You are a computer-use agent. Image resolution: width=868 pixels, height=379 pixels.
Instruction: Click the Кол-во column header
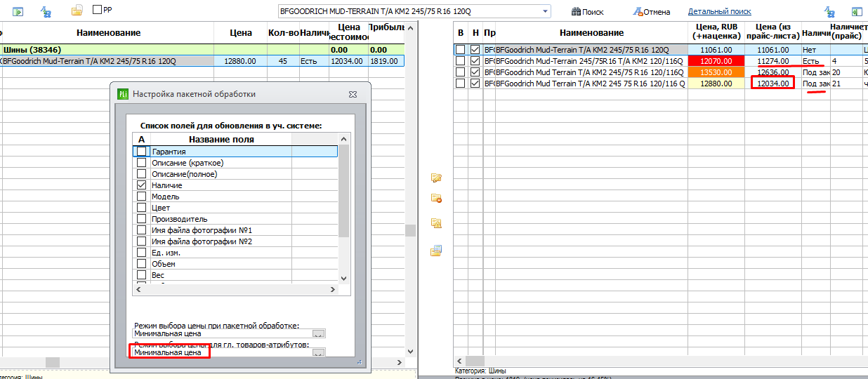tap(283, 33)
